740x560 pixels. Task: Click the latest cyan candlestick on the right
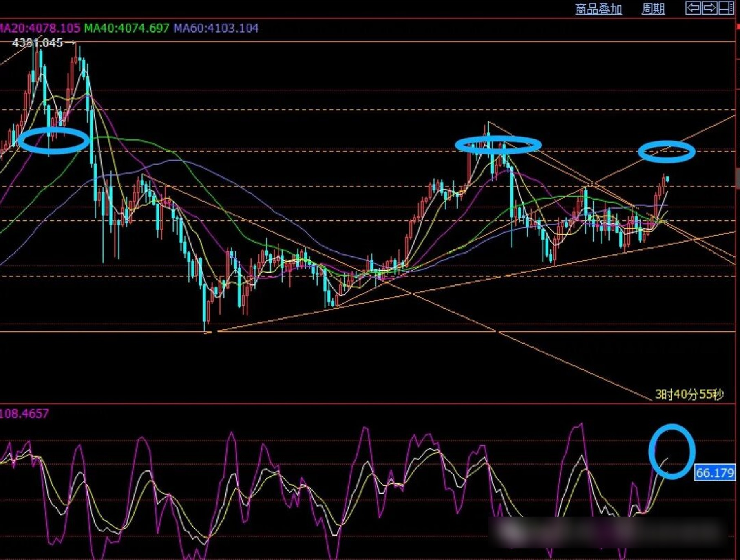click(x=667, y=179)
